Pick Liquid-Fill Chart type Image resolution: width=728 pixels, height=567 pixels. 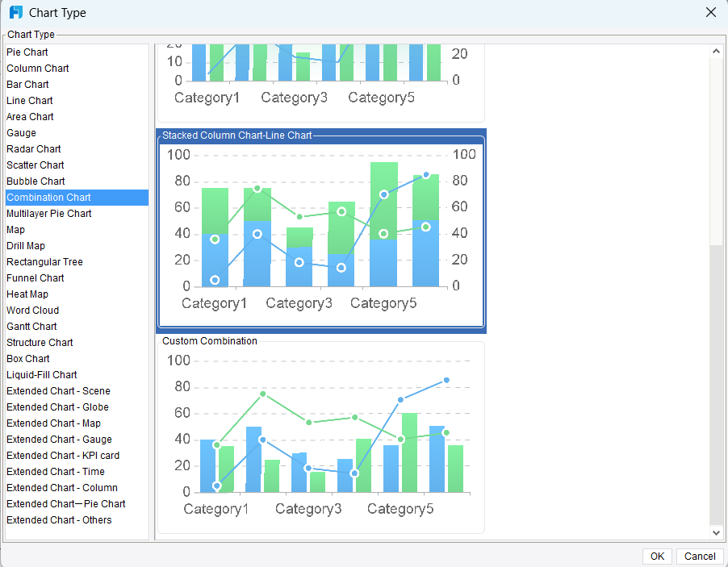pyautogui.click(x=77, y=375)
